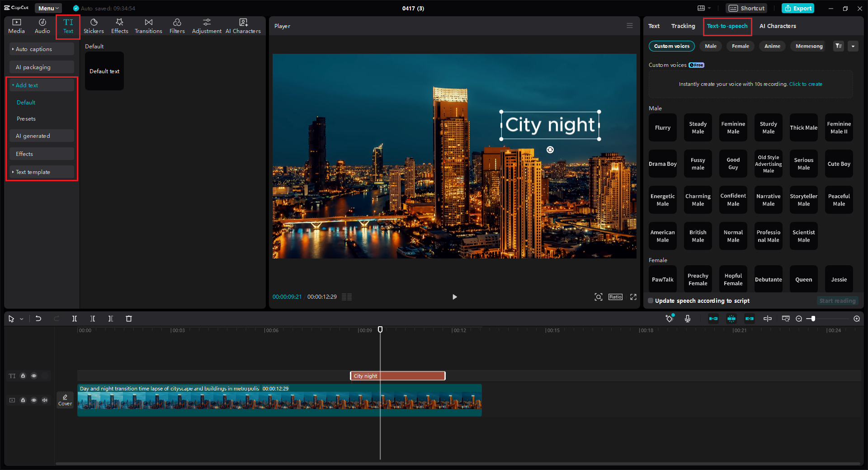
Task: Hide the text track with eye icon
Action: [34, 376]
